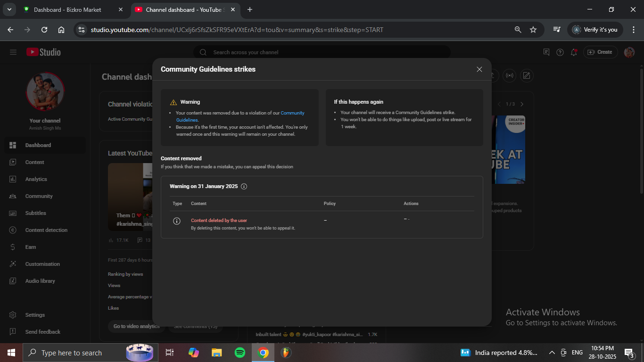644x362 pixels.
Task: Open Spotify from the taskbar
Action: tap(239, 353)
